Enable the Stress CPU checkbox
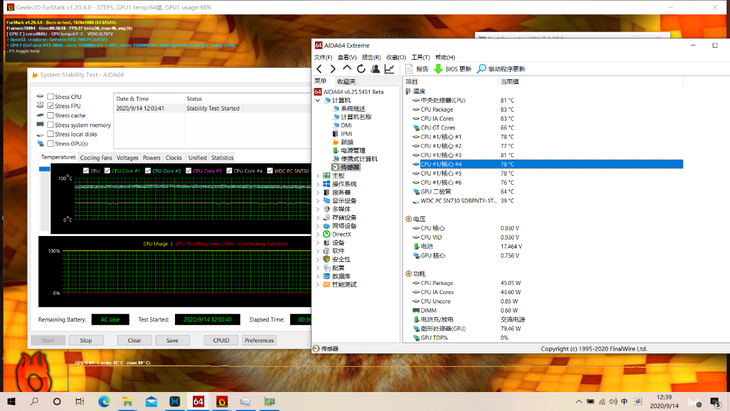This screenshot has height=411, width=730. 51,97
